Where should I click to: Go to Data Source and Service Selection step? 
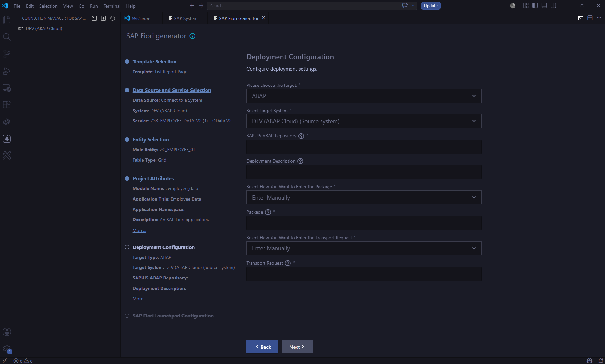click(x=172, y=90)
